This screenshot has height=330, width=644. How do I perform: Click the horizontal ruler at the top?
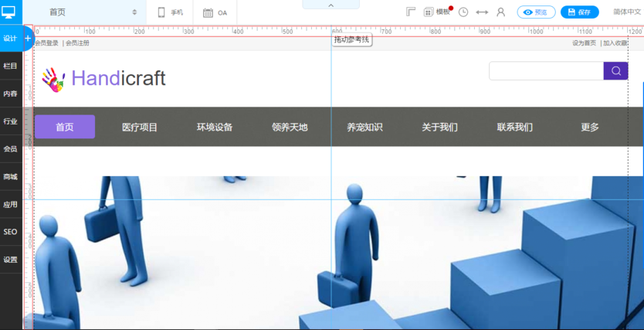click(x=338, y=31)
